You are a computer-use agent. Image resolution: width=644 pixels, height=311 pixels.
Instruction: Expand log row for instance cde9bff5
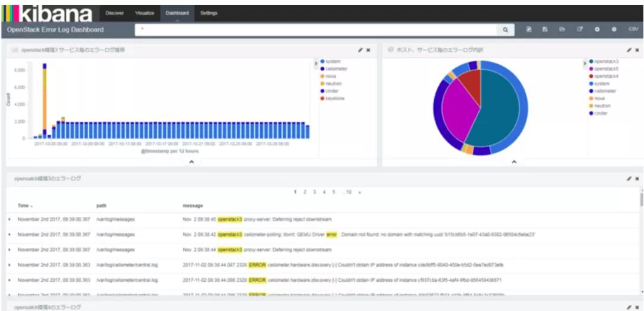(x=10, y=265)
